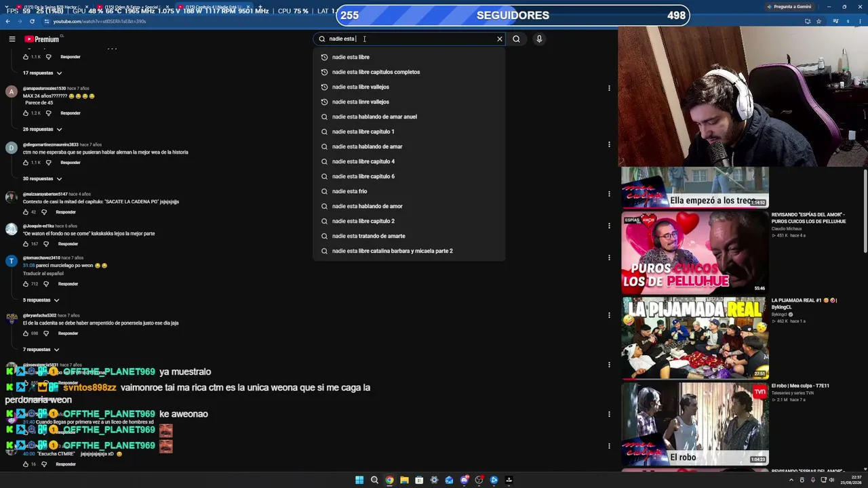Open File Explorer from the taskbar

[404, 480]
